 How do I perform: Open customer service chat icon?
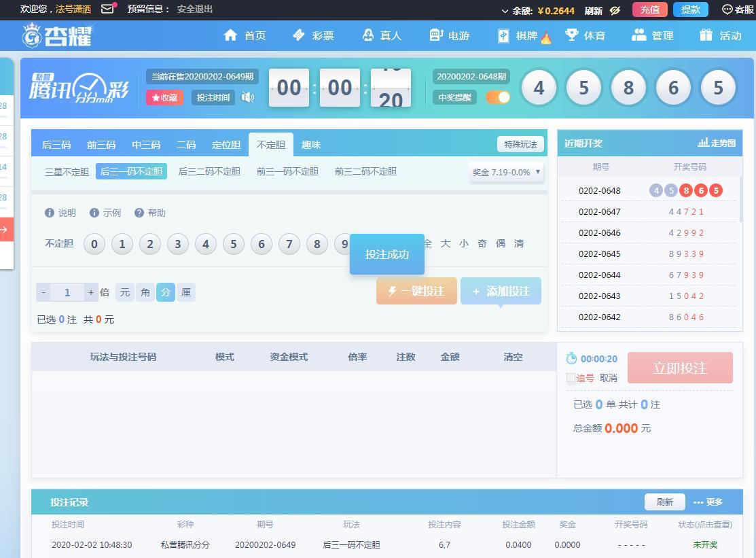click(727, 10)
